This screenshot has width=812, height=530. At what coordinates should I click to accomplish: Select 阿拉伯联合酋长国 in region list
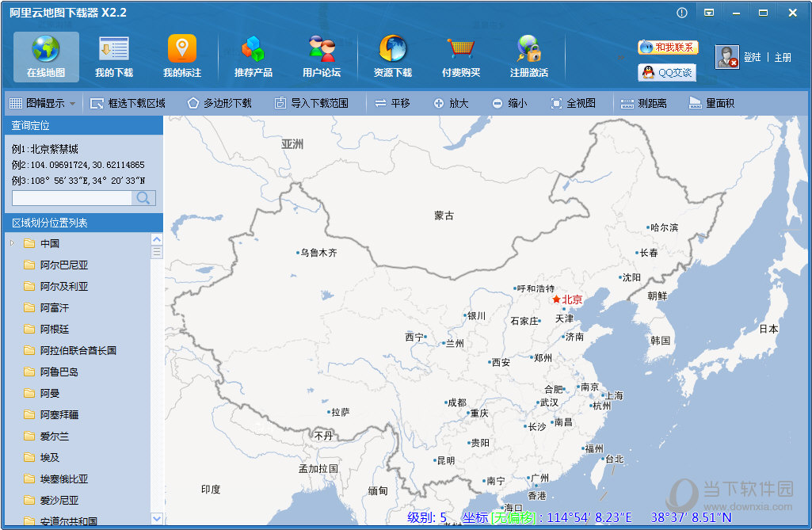(x=78, y=351)
